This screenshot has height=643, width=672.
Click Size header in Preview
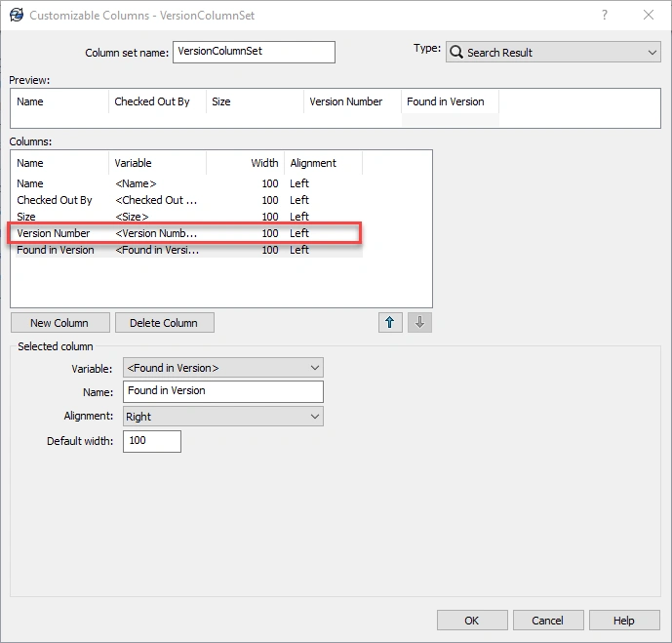coord(255,101)
